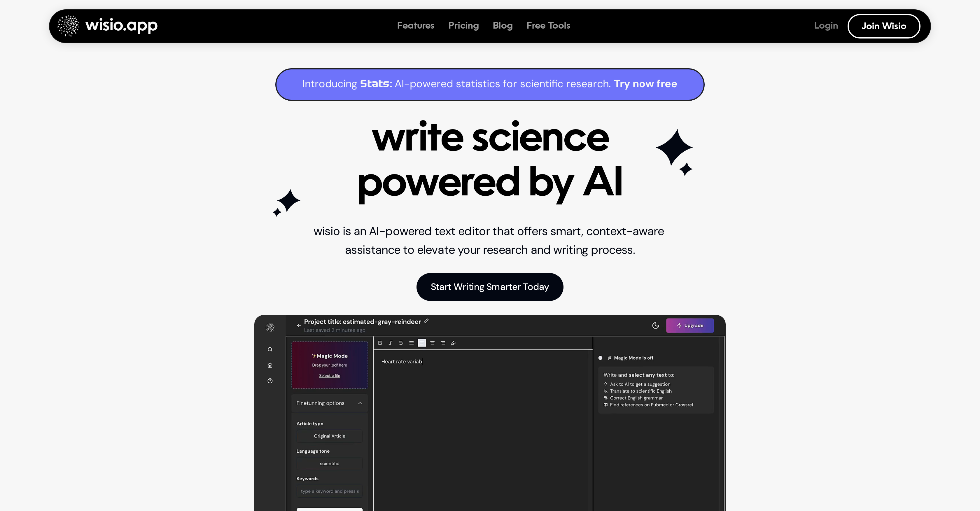Click the search icon in sidebar
The width and height of the screenshot is (980, 511).
[x=270, y=349]
